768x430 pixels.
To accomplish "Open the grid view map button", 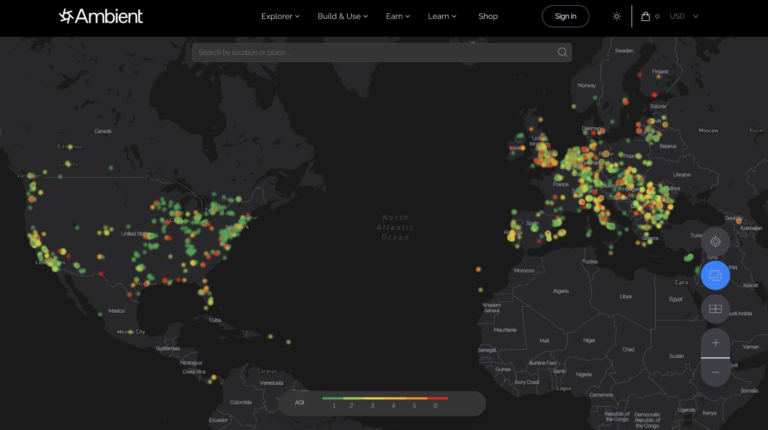I will (x=715, y=309).
